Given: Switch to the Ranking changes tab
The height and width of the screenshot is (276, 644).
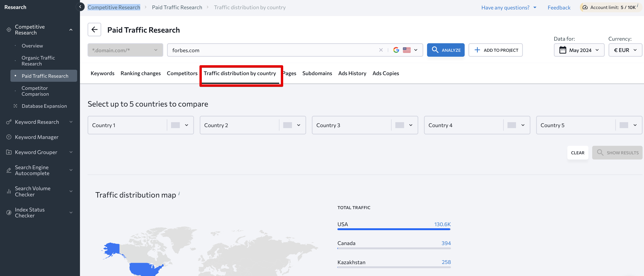Looking at the screenshot, I should 141,73.
